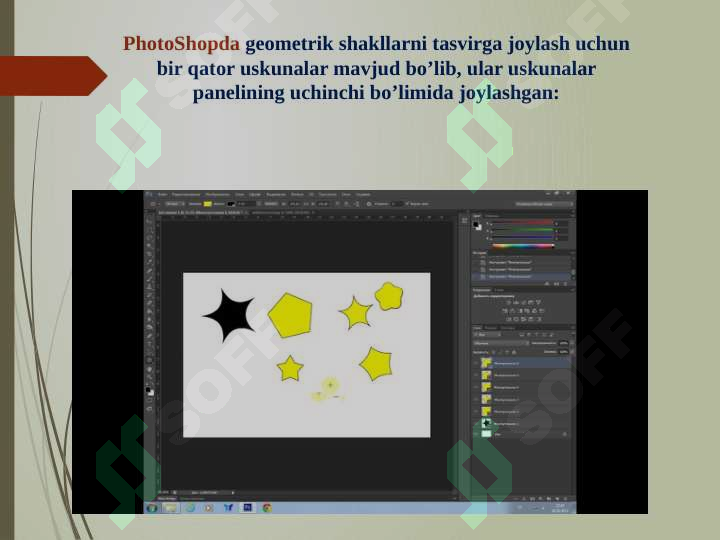Open the Window menu in Photoshop
Screen dimensions: 720x540
click(x=346, y=195)
